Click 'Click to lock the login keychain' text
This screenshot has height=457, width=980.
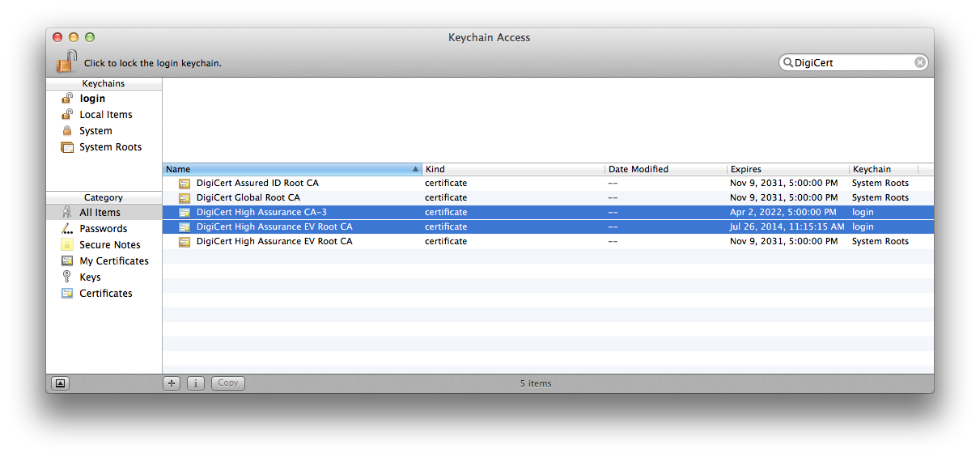pyautogui.click(x=153, y=63)
